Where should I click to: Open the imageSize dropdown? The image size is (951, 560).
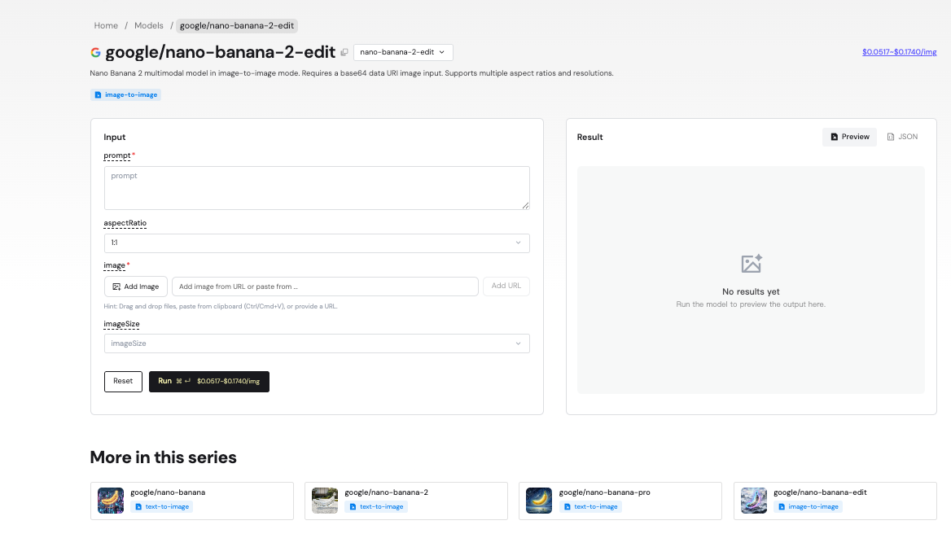(317, 343)
